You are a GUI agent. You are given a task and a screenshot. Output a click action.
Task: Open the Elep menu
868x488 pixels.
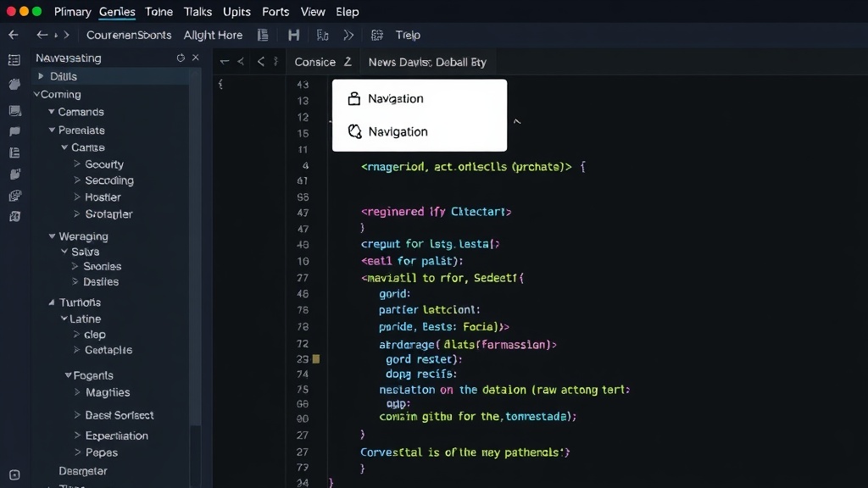[347, 12]
